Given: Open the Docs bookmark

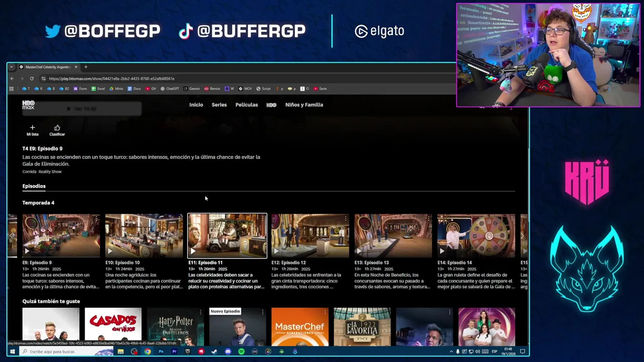Looking at the screenshot, I should (x=134, y=88).
